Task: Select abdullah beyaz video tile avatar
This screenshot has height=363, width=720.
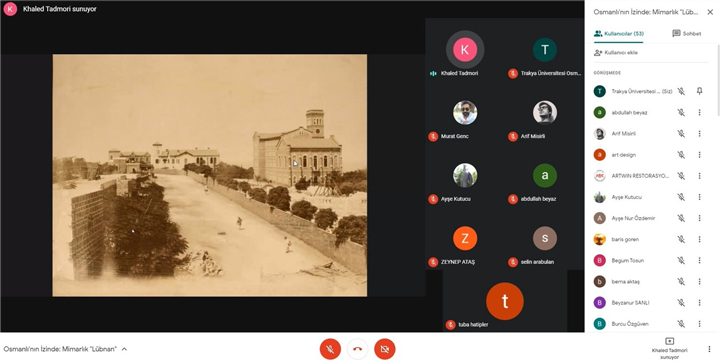Action: pyautogui.click(x=545, y=175)
